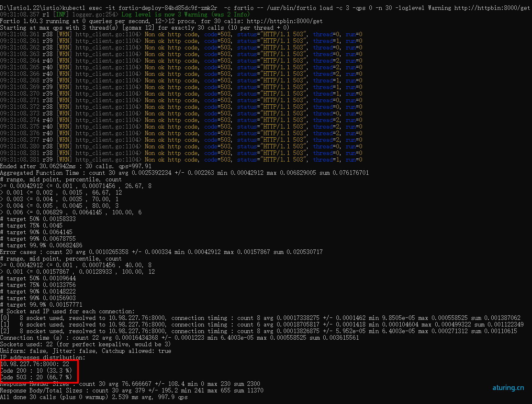Click the 'Sockets used: 22' line

(85, 344)
